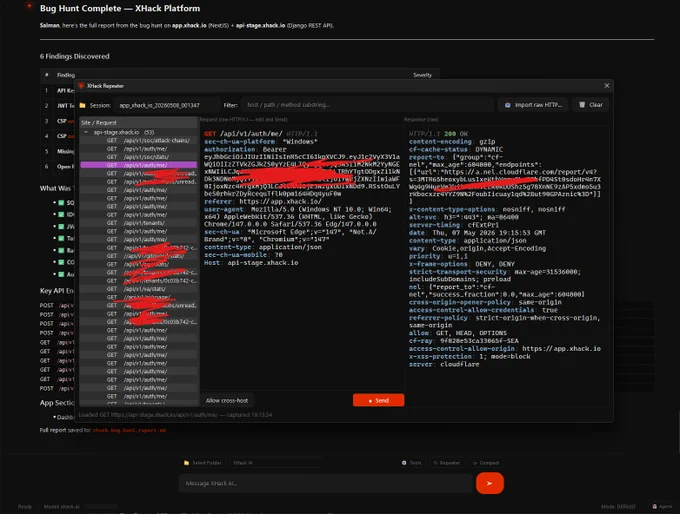The height and width of the screenshot is (514, 680).
Task: Toggle Allow cross-host option
Action: click(227, 400)
